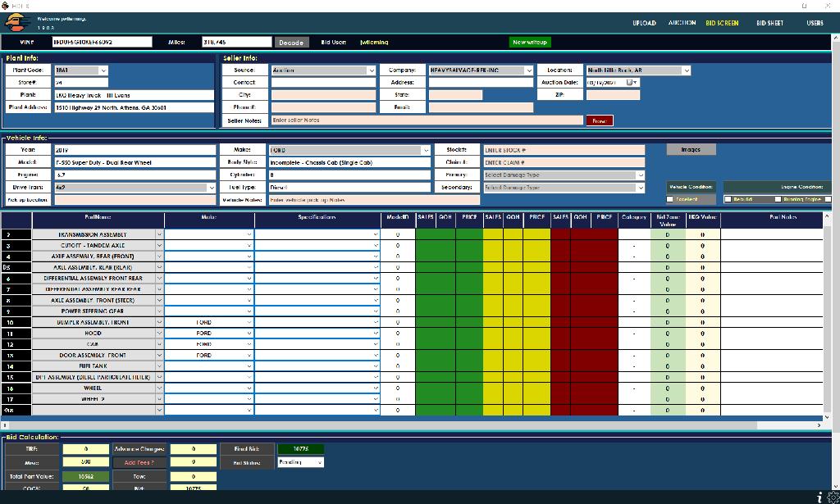Expand the Primary damage type dropdown
The height and width of the screenshot is (504, 840).
click(x=640, y=175)
